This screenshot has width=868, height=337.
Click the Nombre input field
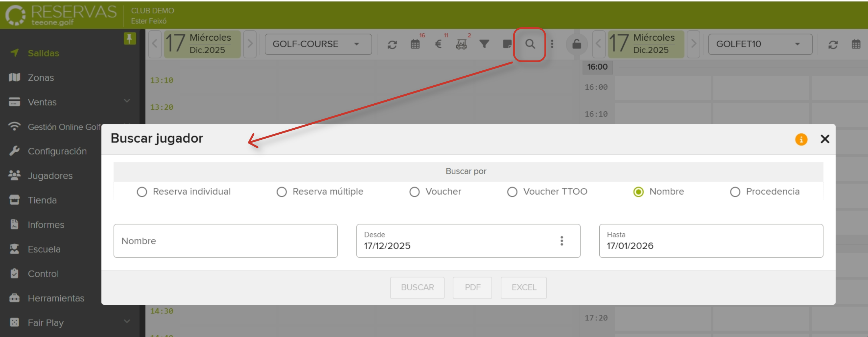tap(225, 241)
